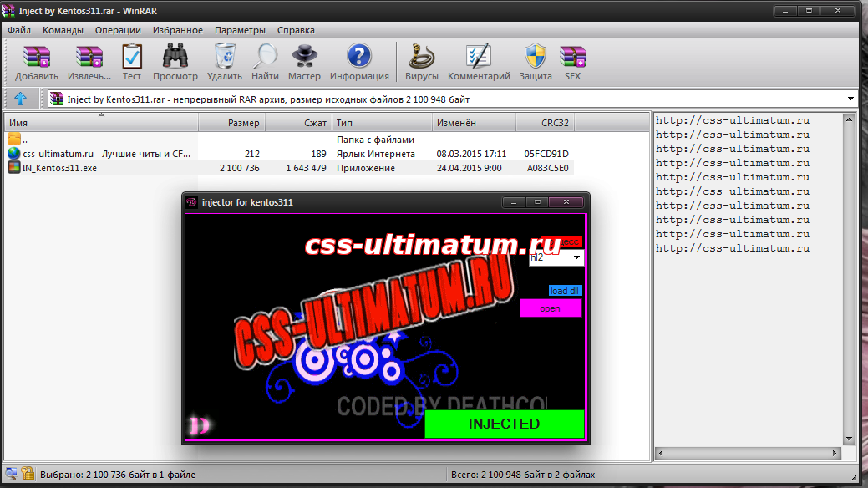Click the Добавить (Add) toolbar icon

[x=37, y=57]
